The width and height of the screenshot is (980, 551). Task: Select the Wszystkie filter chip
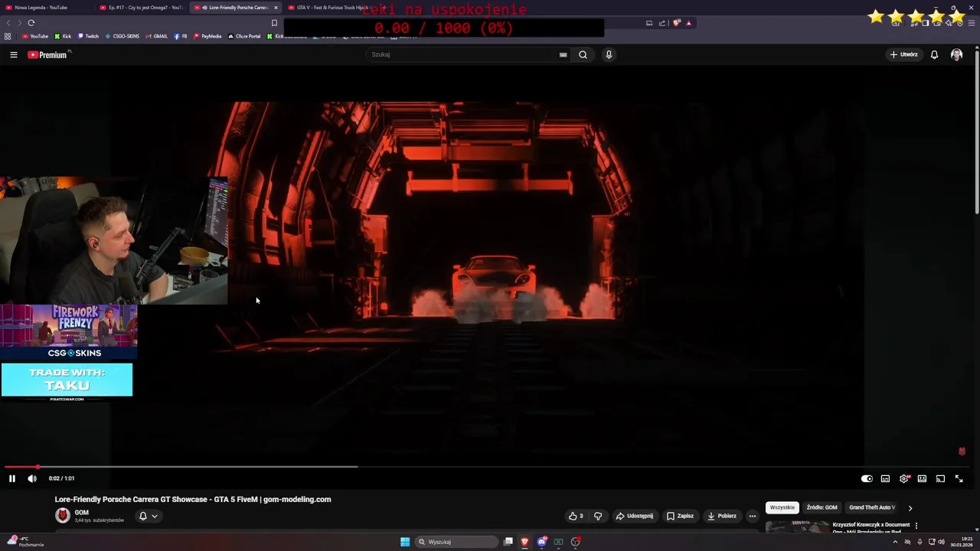click(782, 507)
